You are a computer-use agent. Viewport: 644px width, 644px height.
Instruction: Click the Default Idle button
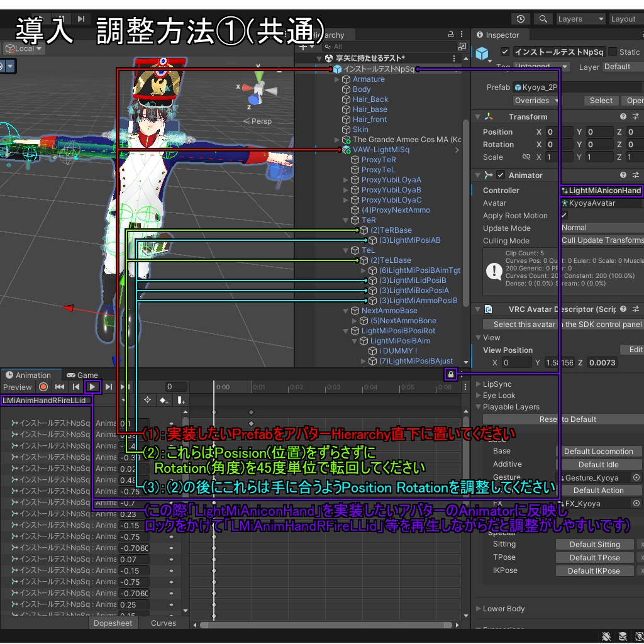599,465
